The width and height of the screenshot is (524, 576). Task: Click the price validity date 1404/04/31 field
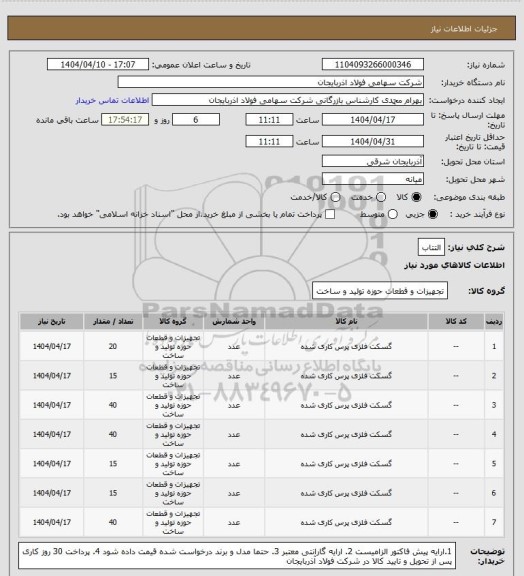pyautogui.click(x=373, y=141)
